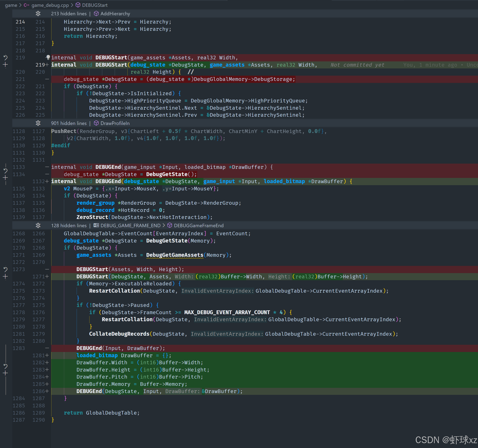The width and height of the screenshot is (478, 448).
Task: Click DEBUG_GAME_FRAME_END in hidden lines bar
Action: tap(130, 226)
